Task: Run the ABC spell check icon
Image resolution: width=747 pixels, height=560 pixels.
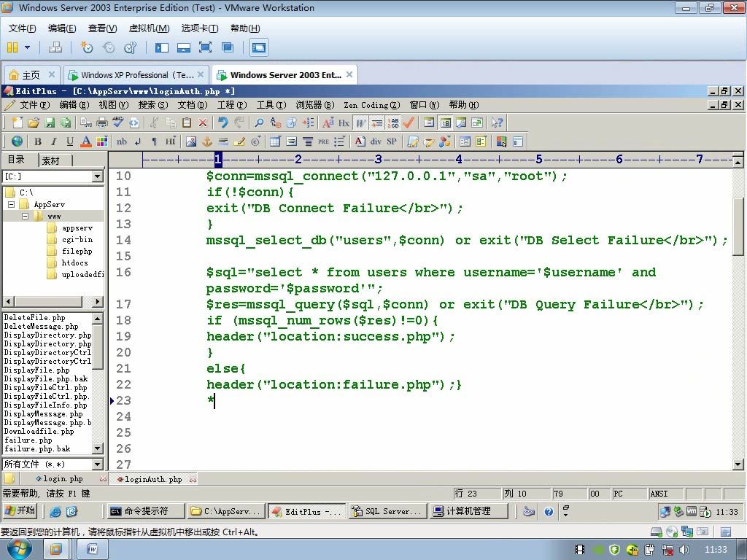Action: point(117,122)
